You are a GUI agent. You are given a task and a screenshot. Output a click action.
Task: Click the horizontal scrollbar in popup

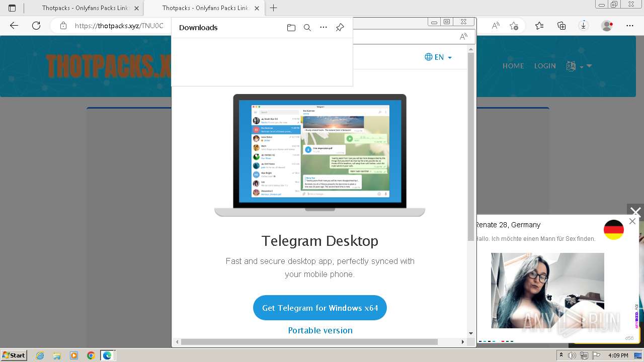309,342
